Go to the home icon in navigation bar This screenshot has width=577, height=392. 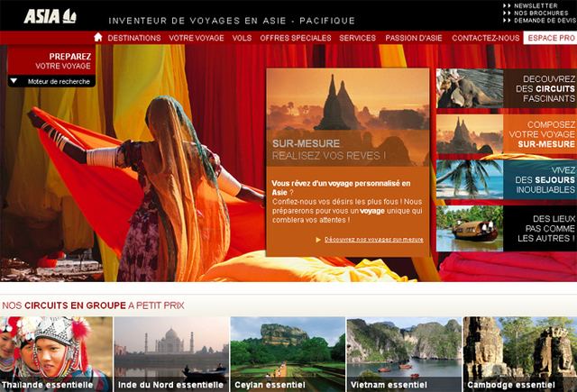[98, 38]
